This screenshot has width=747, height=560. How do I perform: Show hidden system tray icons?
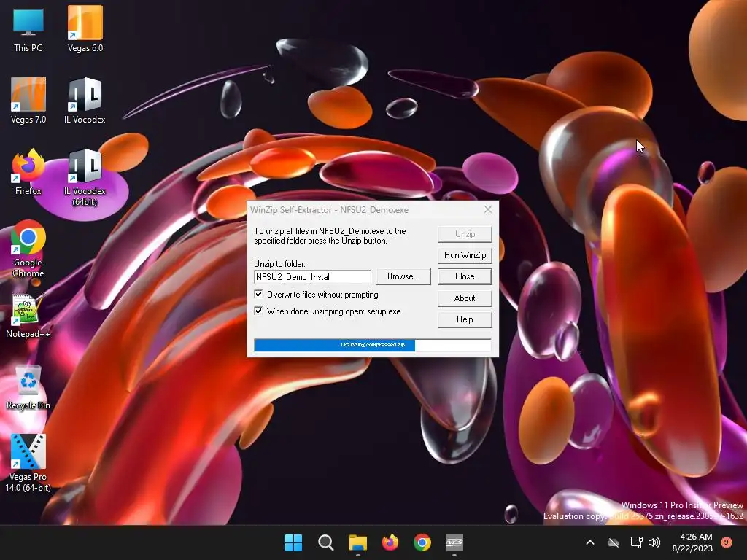point(589,542)
